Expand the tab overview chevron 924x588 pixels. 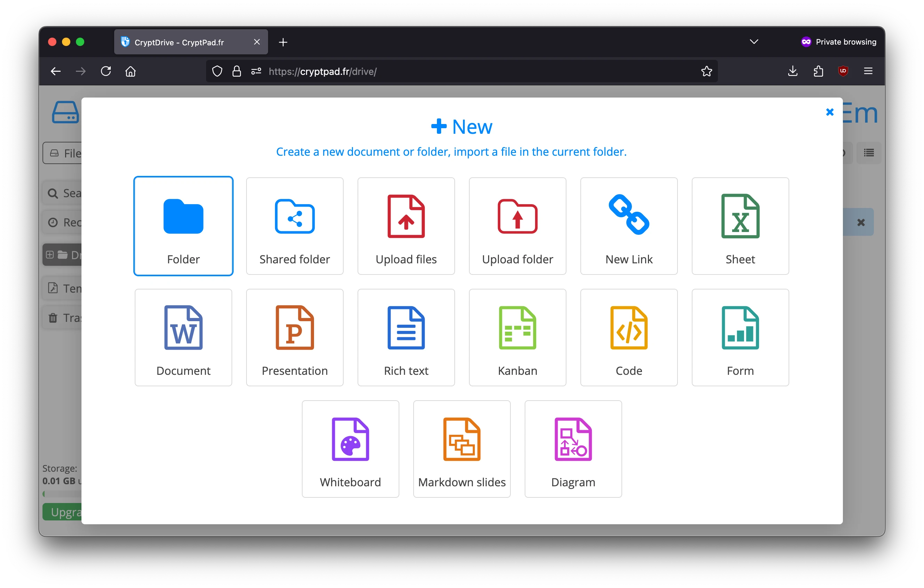[x=754, y=41]
